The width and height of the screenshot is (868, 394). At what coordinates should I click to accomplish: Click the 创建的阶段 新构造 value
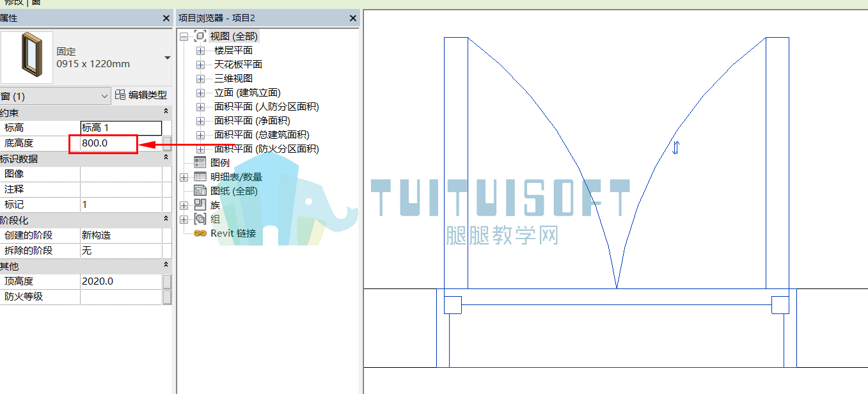click(121, 235)
